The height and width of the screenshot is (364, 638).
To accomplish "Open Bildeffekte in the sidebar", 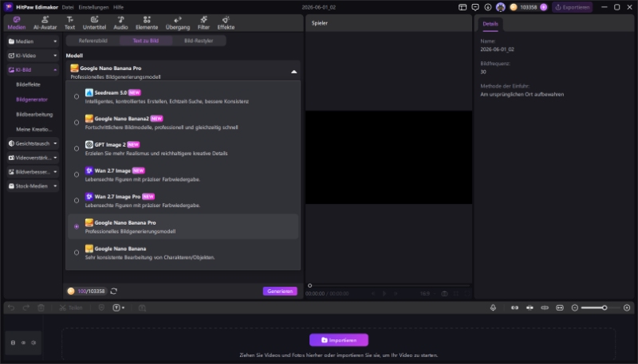I will tap(28, 84).
